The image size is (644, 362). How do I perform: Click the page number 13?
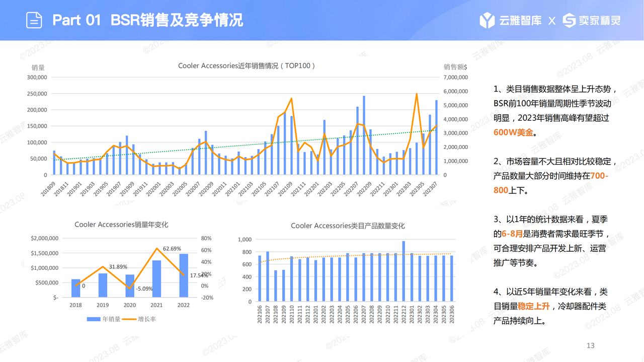591,345
